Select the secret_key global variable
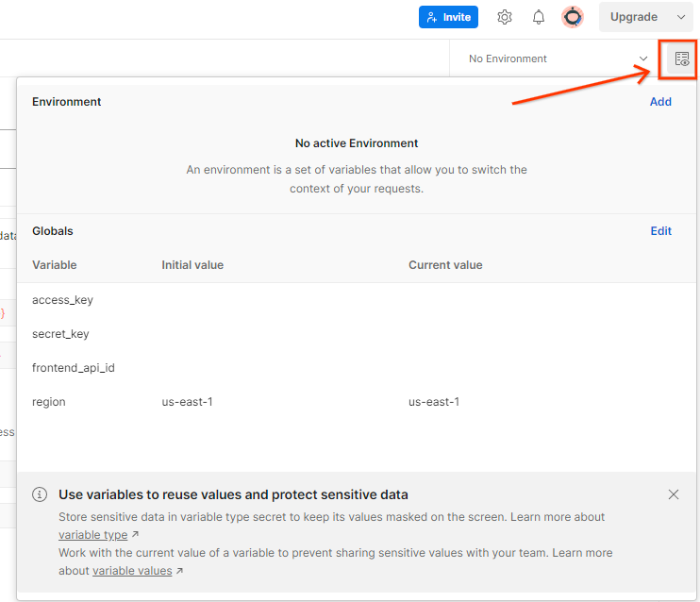 60,334
